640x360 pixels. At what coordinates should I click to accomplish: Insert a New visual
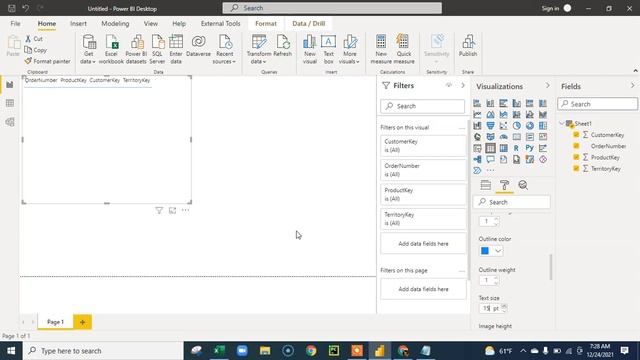click(310, 49)
